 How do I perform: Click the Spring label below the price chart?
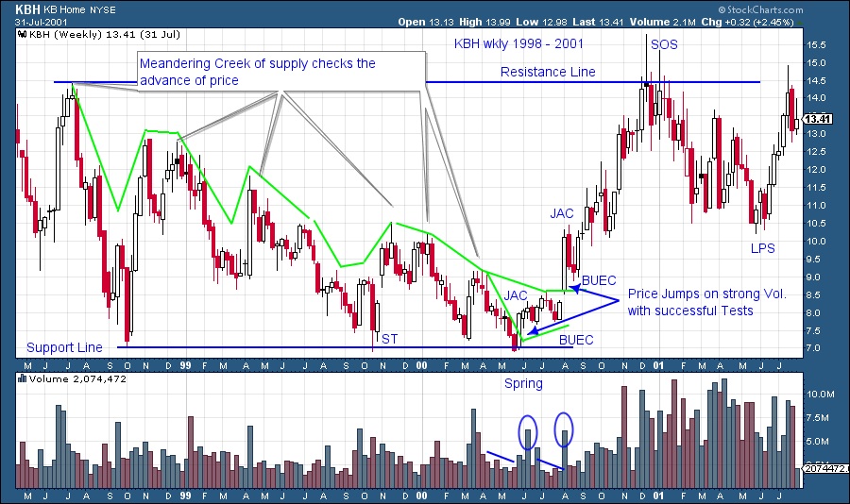[x=523, y=384]
